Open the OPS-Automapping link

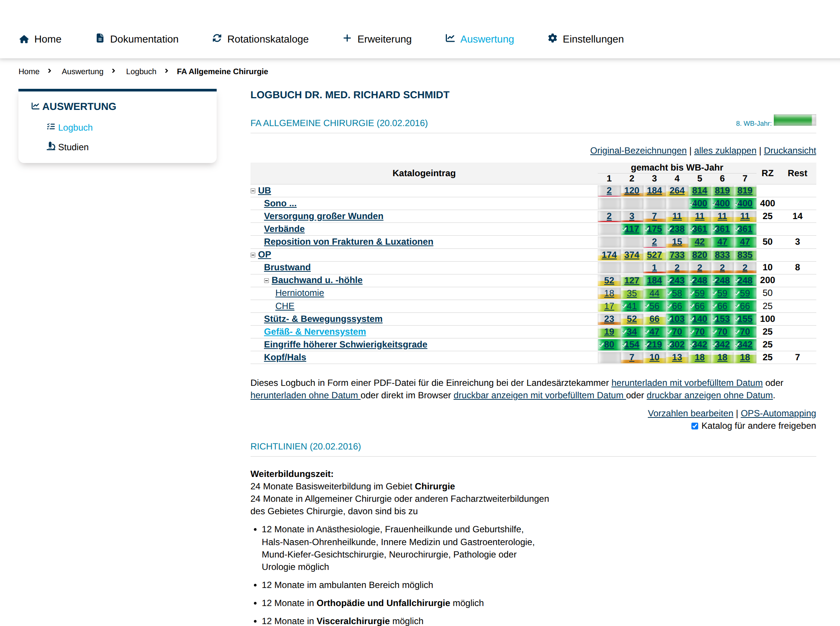tap(778, 413)
